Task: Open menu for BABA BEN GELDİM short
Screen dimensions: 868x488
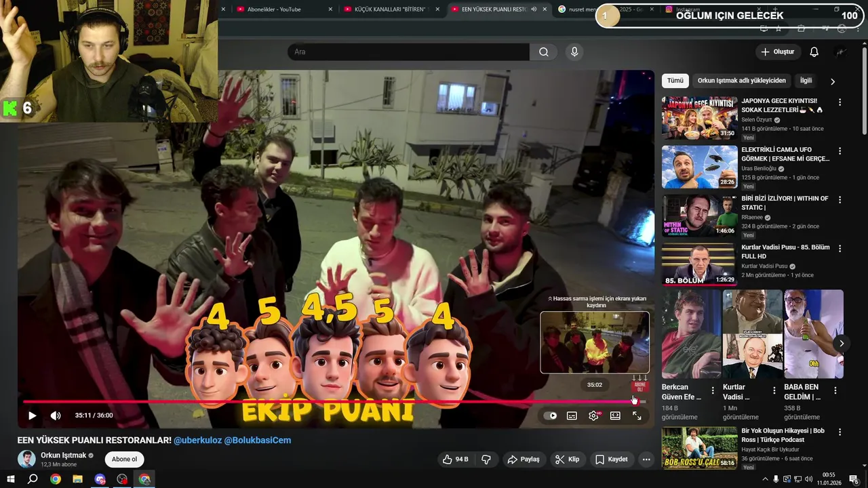Action: (x=835, y=390)
